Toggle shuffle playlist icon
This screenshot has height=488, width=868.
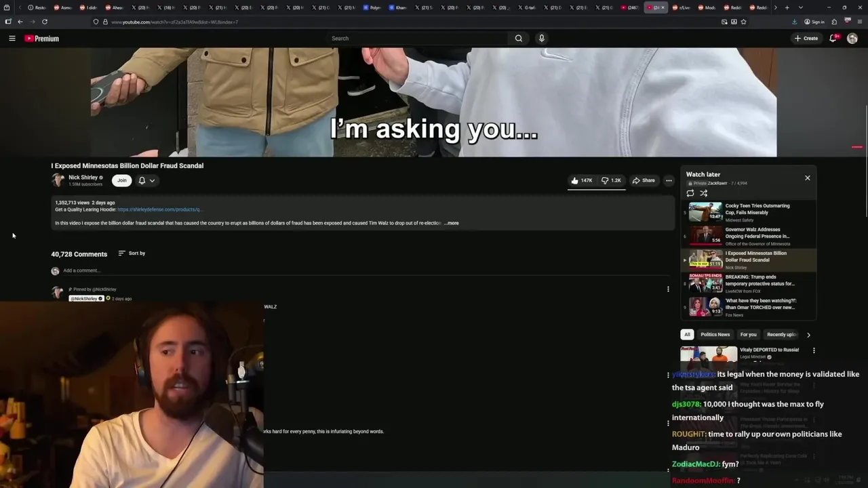pyautogui.click(x=704, y=193)
